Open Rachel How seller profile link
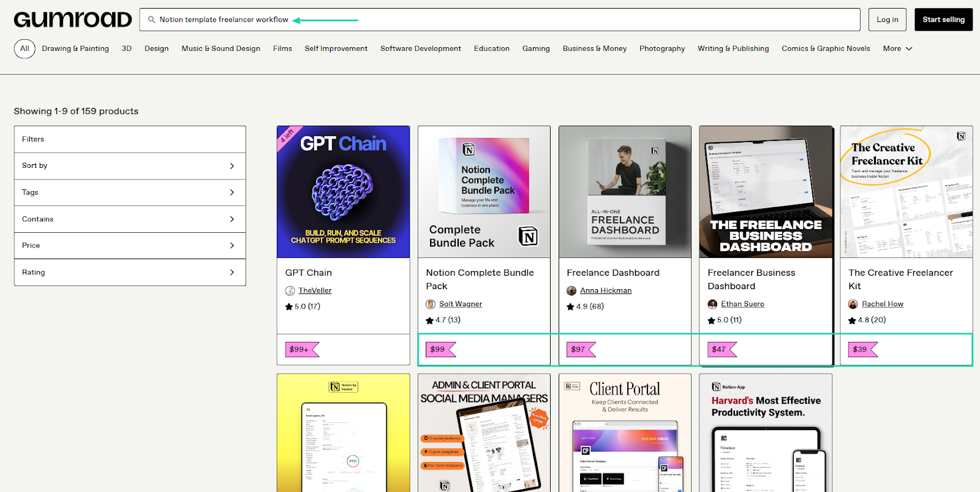 pyautogui.click(x=883, y=304)
